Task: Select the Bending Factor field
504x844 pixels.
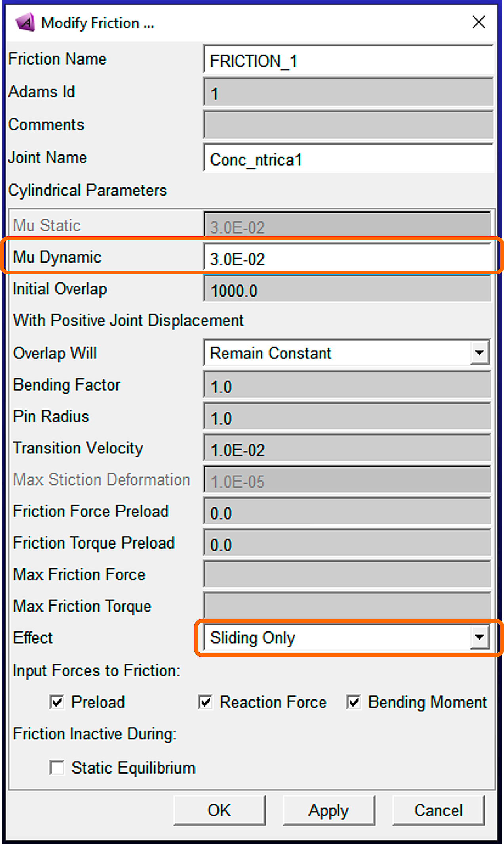Action: (x=347, y=386)
